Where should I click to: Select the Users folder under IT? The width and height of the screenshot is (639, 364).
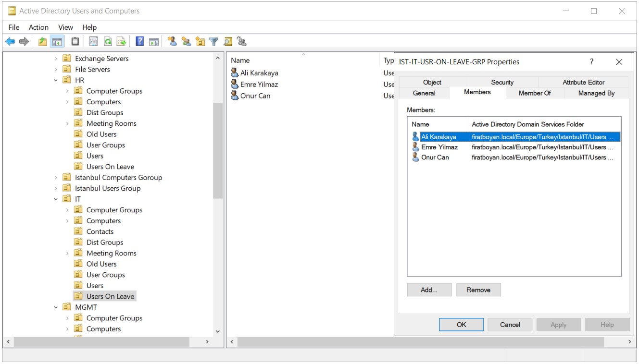(x=89, y=286)
